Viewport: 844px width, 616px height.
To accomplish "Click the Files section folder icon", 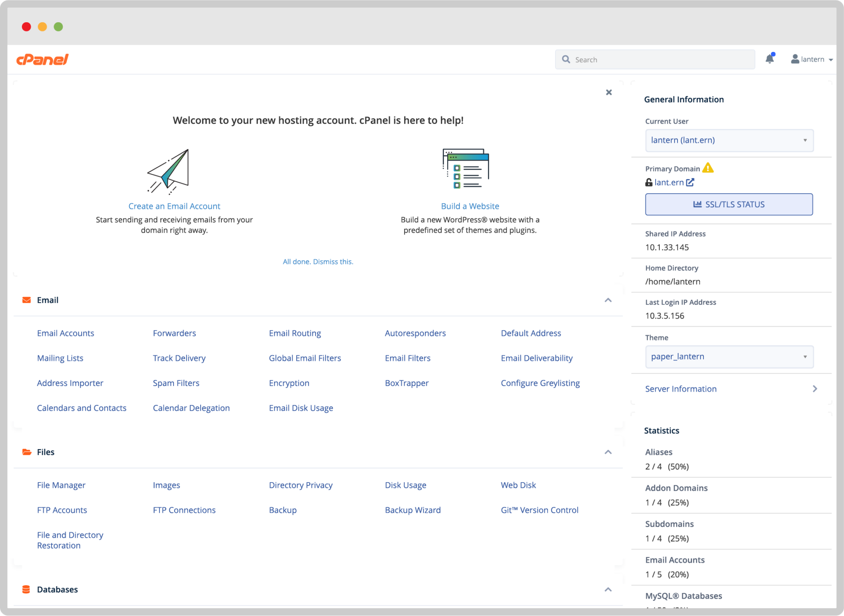I will (26, 452).
